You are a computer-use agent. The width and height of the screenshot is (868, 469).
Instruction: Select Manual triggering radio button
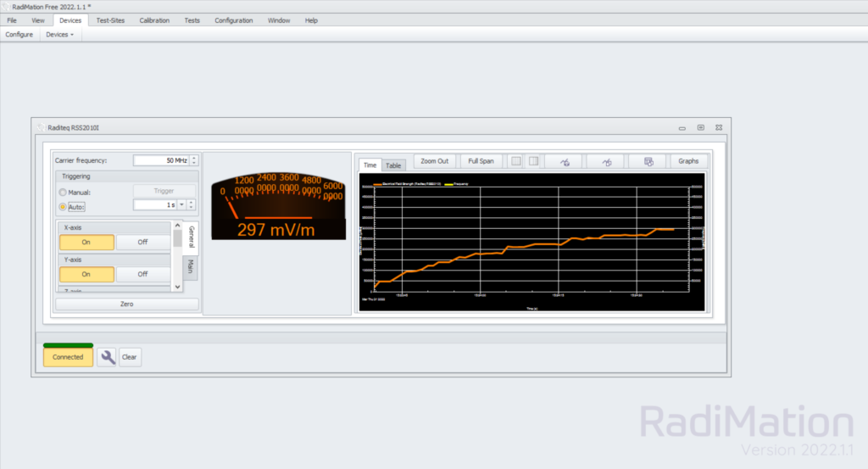tap(63, 193)
